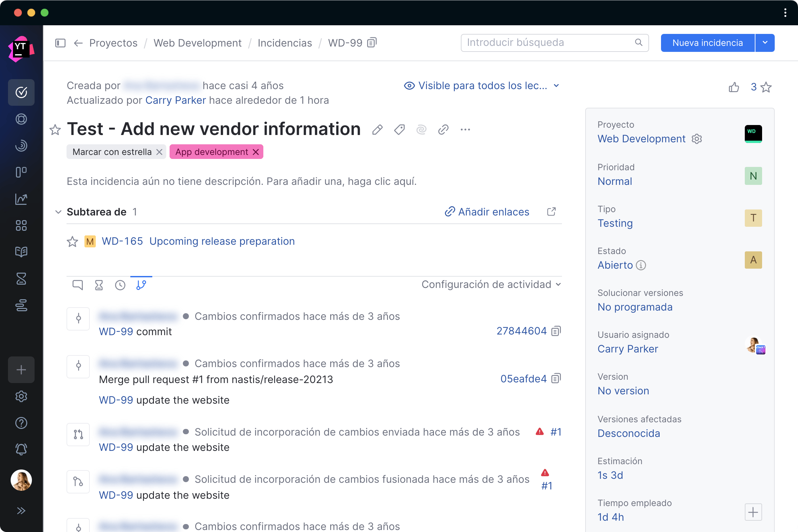
Task: Click the pencil icon to edit title
Action: pyautogui.click(x=377, y=129)
